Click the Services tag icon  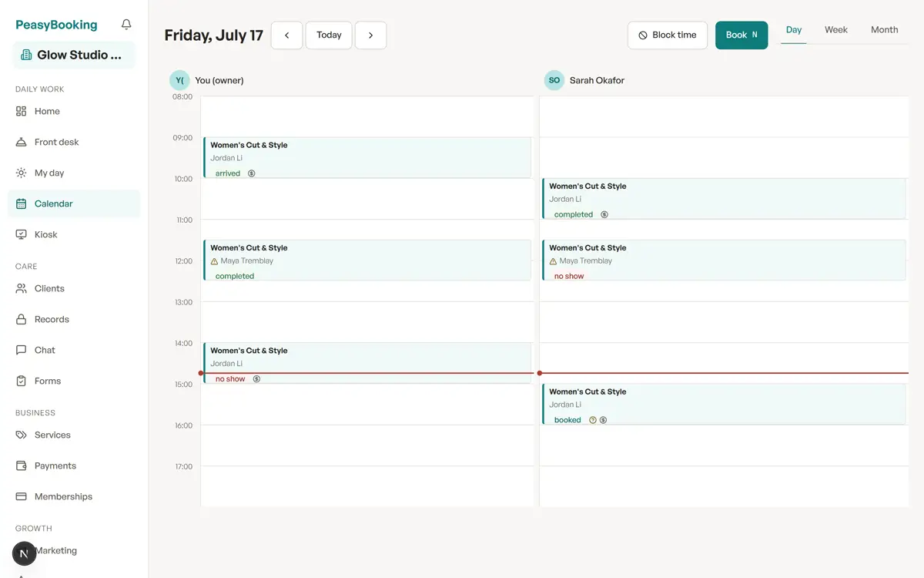click(22, 435)
